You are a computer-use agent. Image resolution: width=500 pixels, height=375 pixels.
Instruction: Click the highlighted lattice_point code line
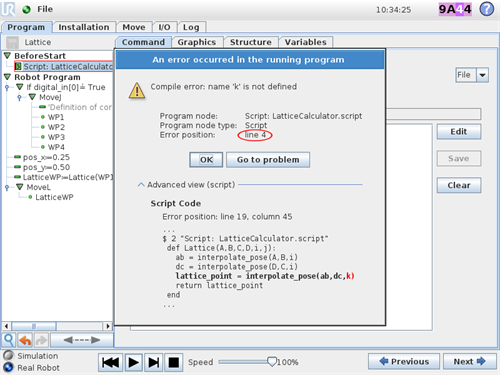click(265, 276)
